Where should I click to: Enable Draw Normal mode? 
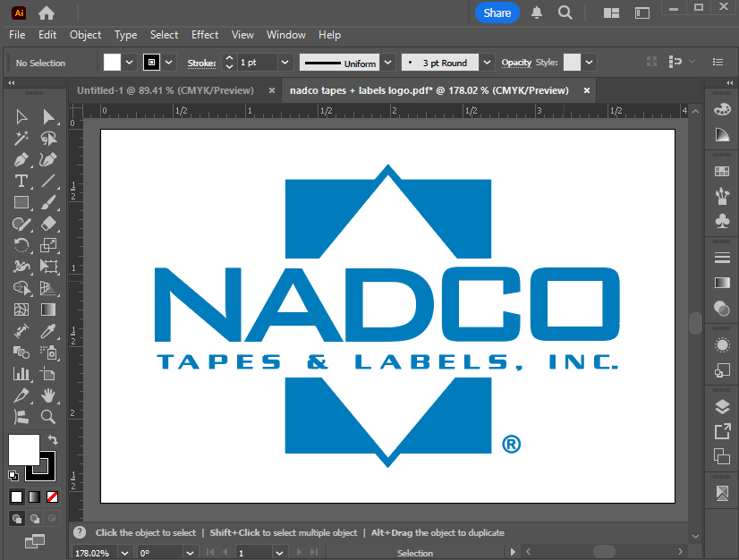[x=17, y=519]
